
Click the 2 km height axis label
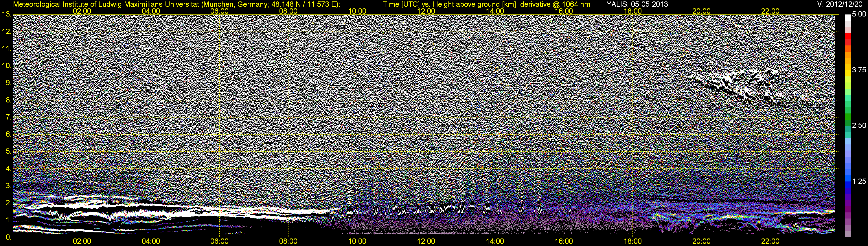pyautogui.click(x=8, y=203)
